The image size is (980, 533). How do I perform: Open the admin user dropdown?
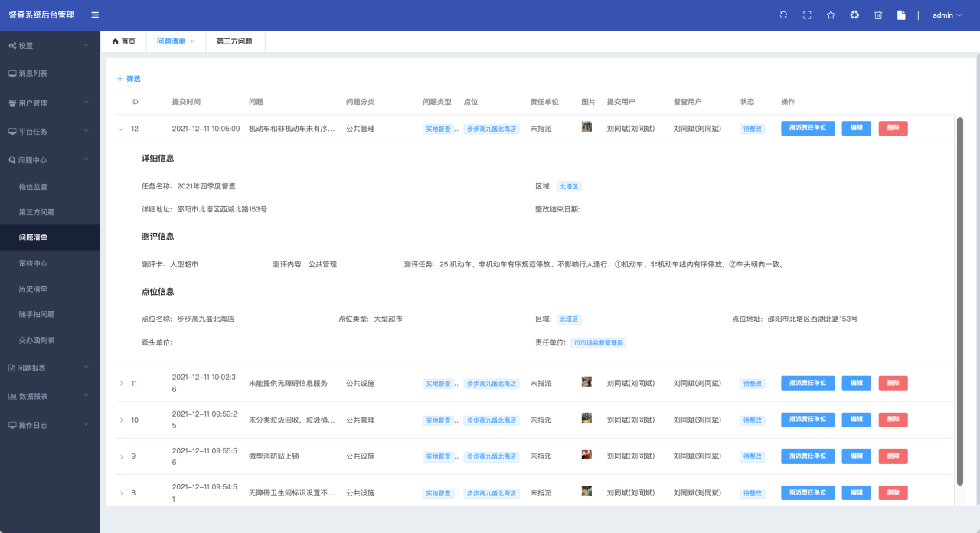[947, 15]
